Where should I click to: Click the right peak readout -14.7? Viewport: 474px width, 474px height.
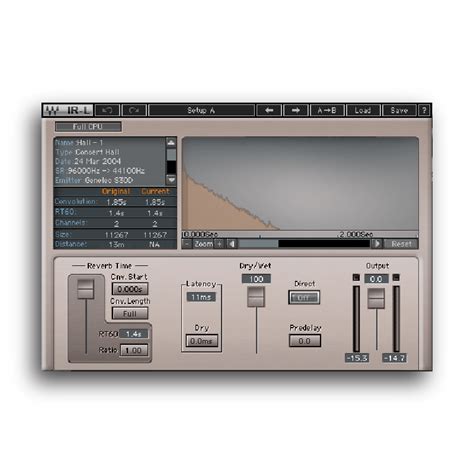[x=394, y=358]
